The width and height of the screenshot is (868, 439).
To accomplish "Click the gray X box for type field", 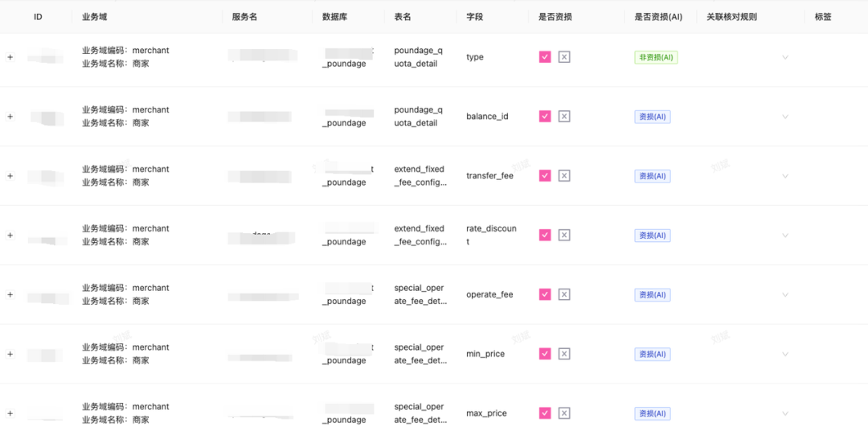I will point(564,57).
